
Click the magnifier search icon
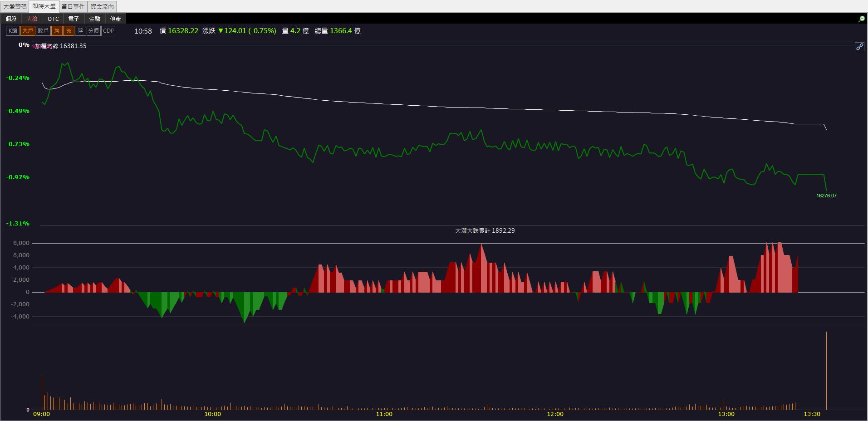pyautogui.click(x=861, y=19)
